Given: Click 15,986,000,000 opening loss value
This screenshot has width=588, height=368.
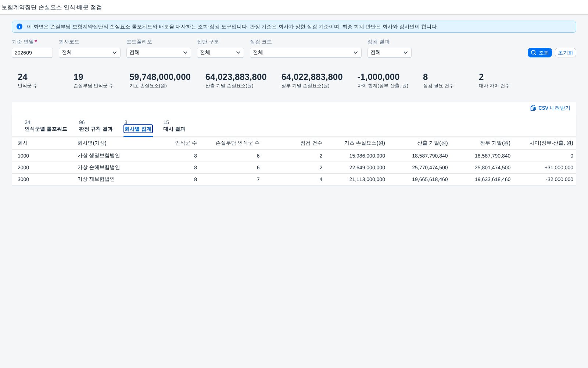Looking at the screenshot, I should 367,156.
